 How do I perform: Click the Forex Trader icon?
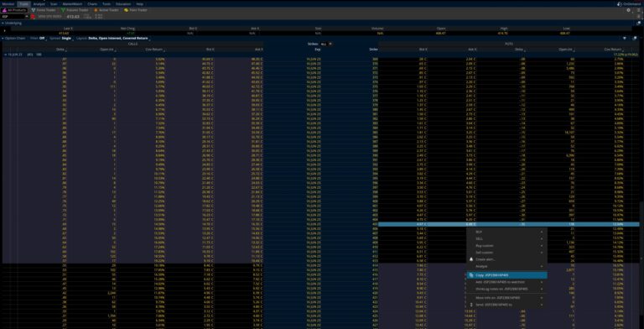[x=34, y=10]
